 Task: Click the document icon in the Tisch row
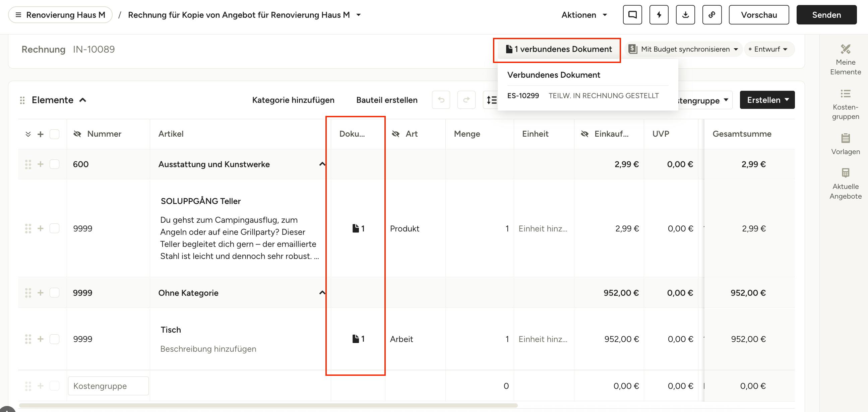click(358, 339)
